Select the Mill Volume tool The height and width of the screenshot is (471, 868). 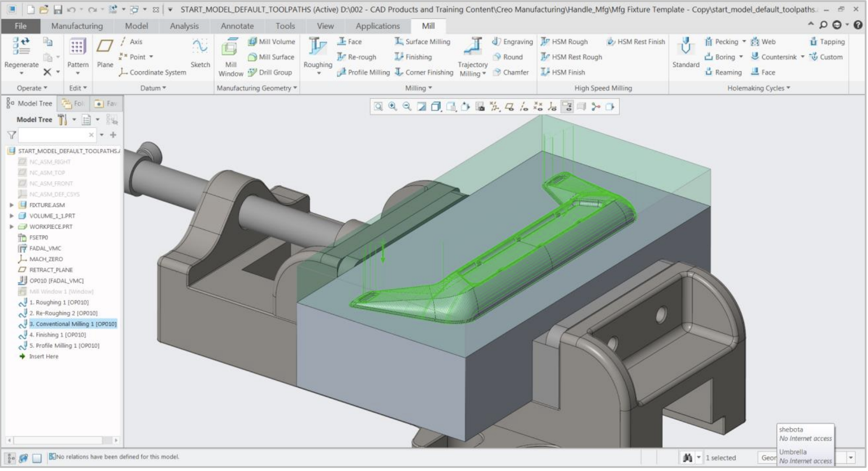[x=271, y=42]
